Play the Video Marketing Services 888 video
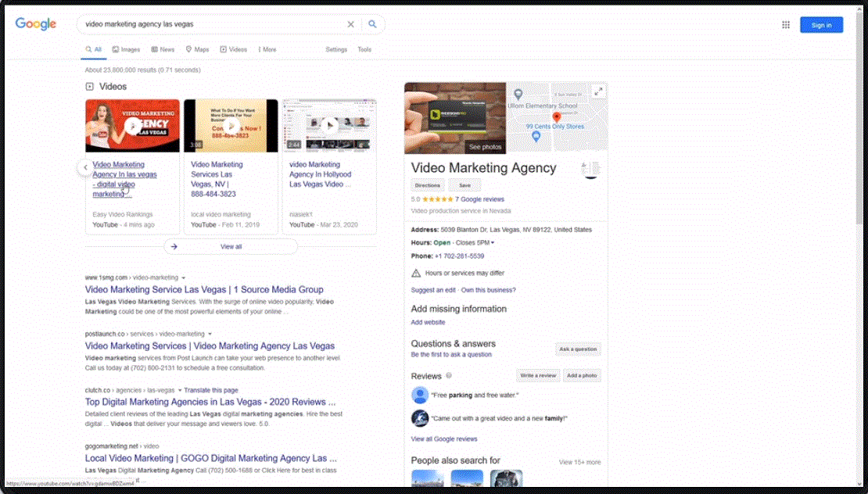Viewport: 868px width, 494px height. tap(231, 126)
